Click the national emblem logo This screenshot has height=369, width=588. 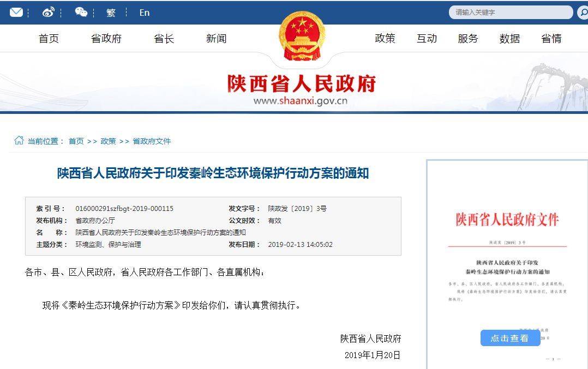(x=301, y=37)
